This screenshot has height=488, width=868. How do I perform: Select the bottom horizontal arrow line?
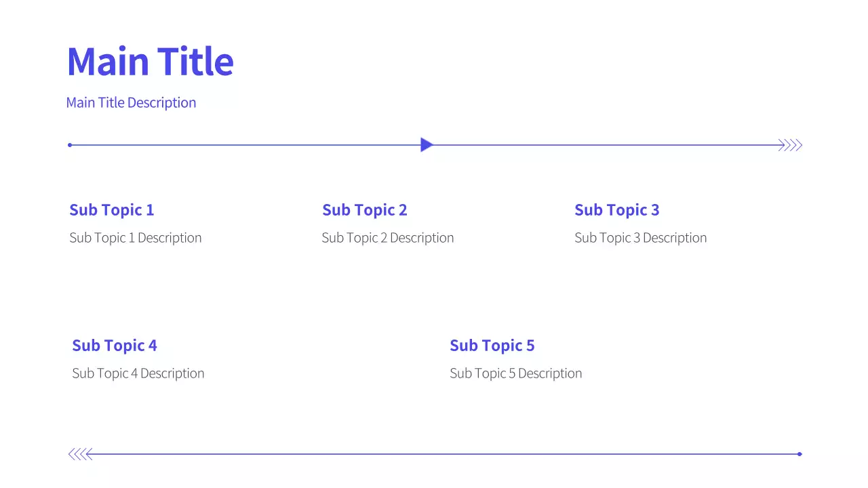[x=441, y=454]
